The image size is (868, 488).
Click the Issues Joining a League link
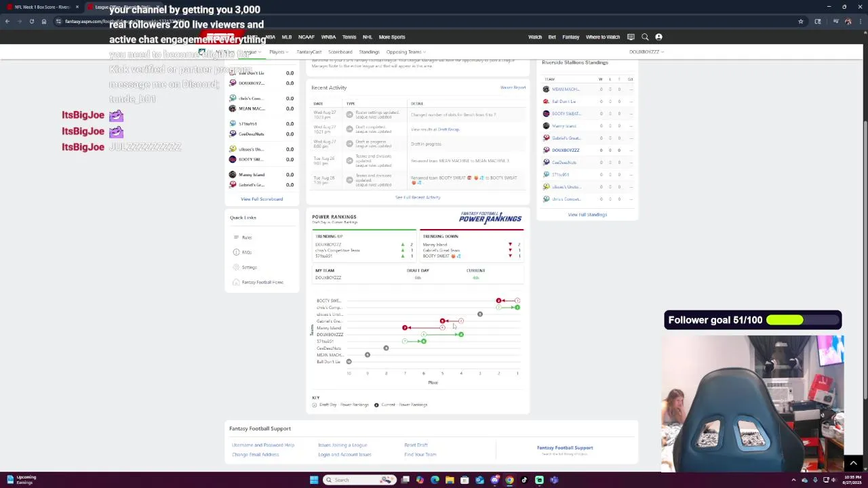coord(342,445)
